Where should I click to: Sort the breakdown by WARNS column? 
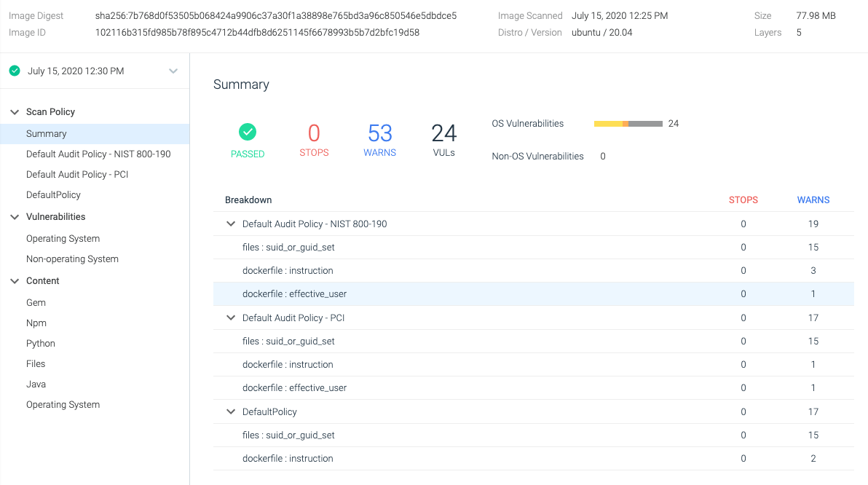pos(813,200)
